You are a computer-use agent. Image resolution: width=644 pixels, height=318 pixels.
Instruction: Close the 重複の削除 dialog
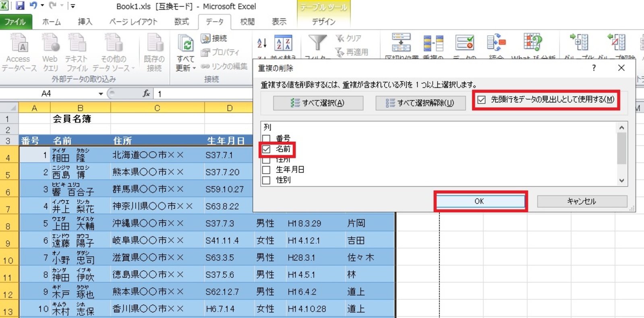(x=621, y=68)
